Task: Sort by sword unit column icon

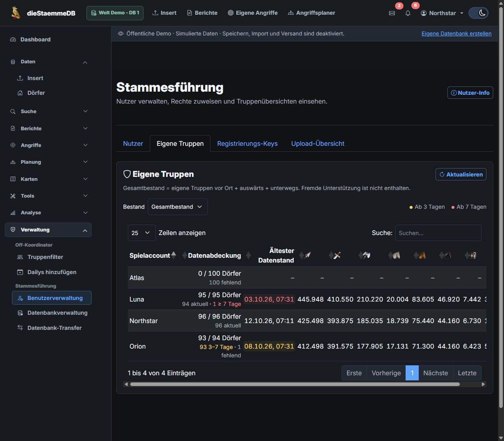Action: pos(337,255)
